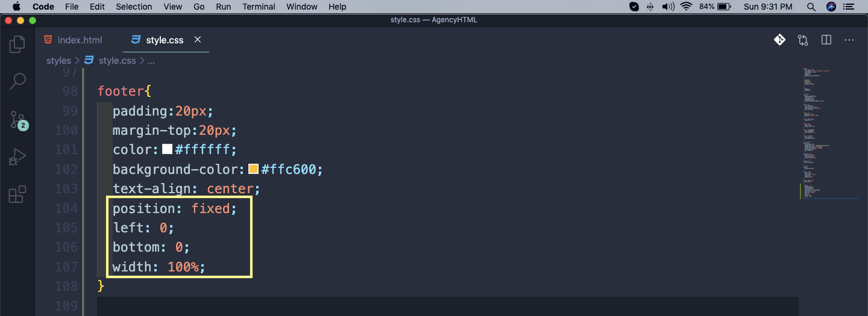
Task: Click the minimap code overview
Action: 830,133
